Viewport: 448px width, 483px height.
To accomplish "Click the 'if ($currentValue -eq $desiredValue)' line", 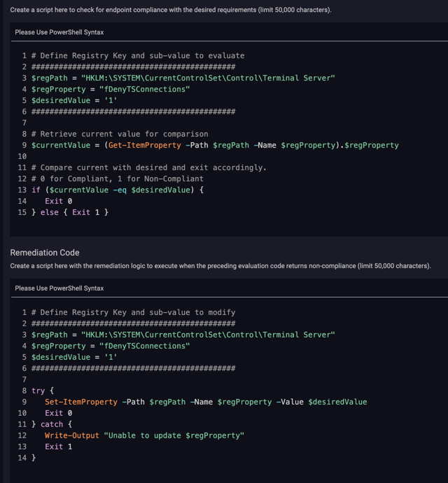I will coord(118,190).
